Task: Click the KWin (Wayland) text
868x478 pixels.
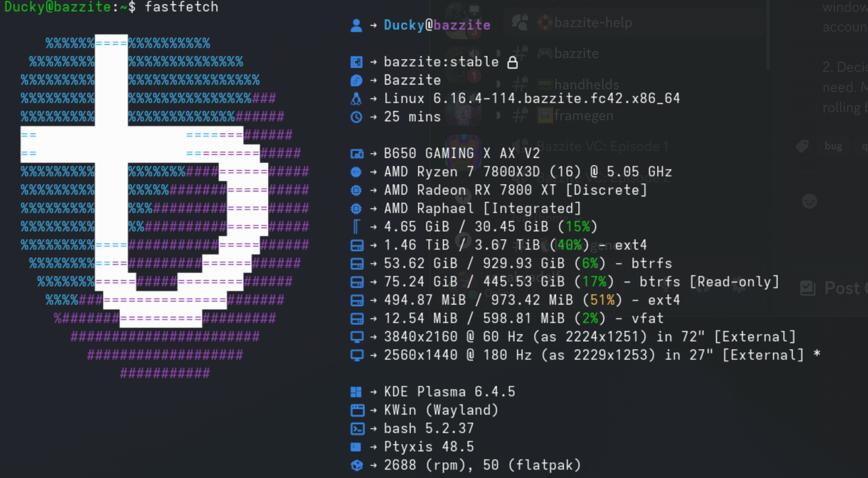Action: click(x=441, y=410)
